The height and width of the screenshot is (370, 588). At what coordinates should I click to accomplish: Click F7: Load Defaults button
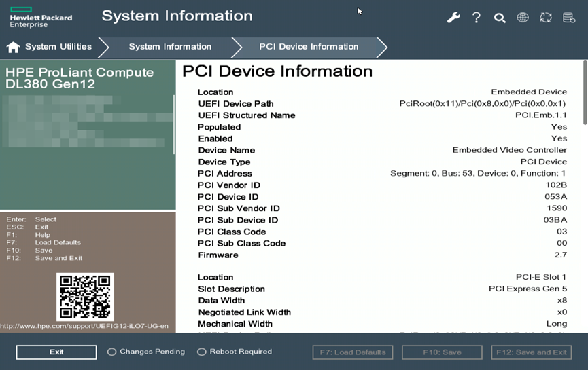(x=353, y=352)
